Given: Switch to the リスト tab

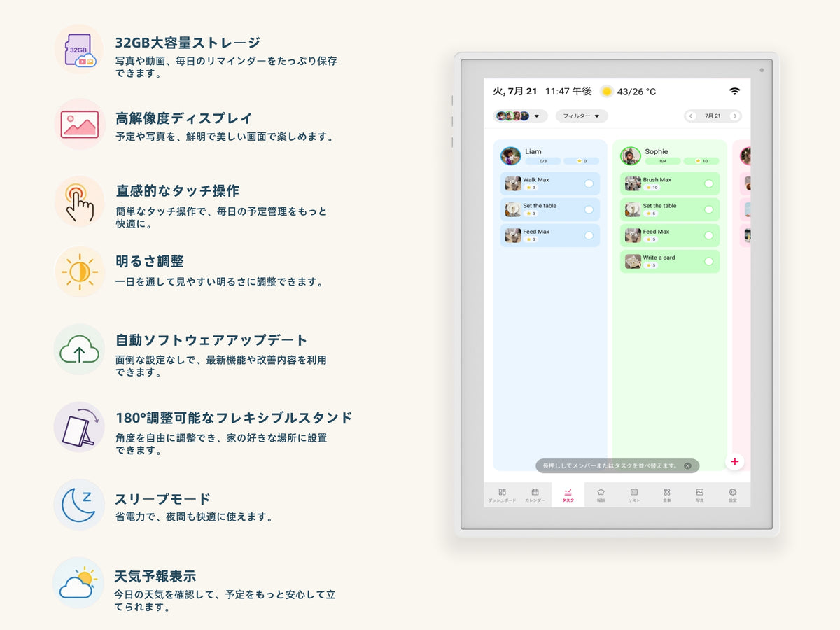Looking at the screenshot, I should tap(633, 496).
